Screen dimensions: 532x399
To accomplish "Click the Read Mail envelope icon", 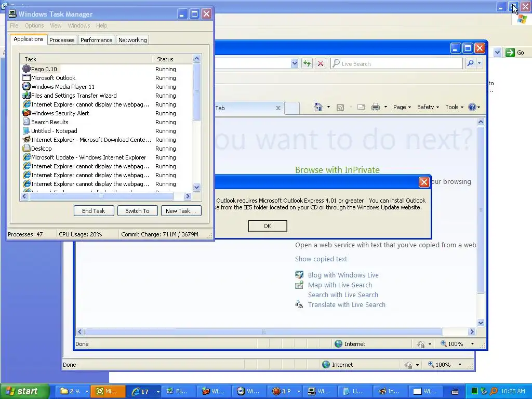I will [361, 107].
